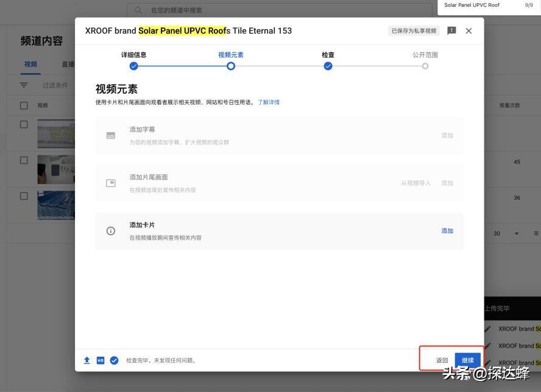The height and width of the screenshot is (392, 541).
Task: Click the 从视频导入 import option
Action: 416,182
